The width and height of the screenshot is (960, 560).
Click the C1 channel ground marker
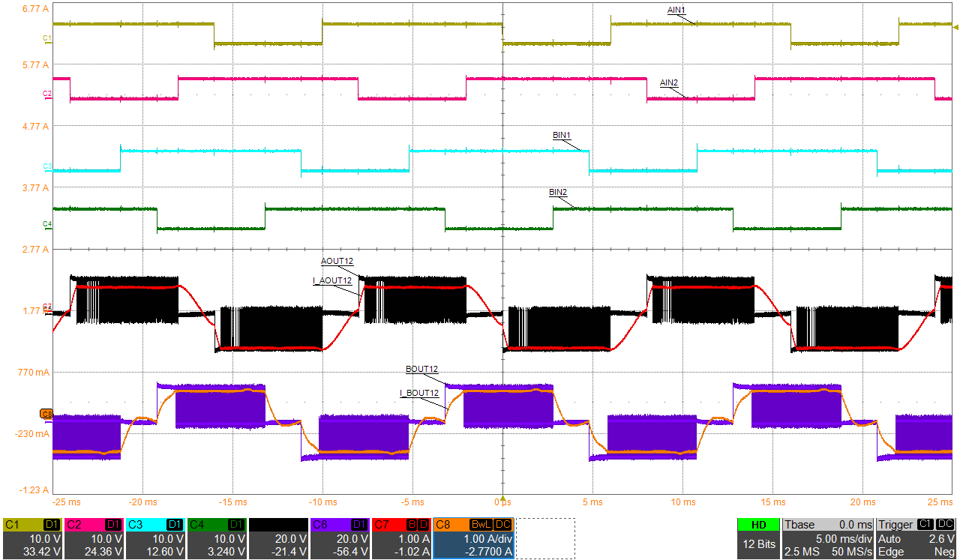pos(46,37)
